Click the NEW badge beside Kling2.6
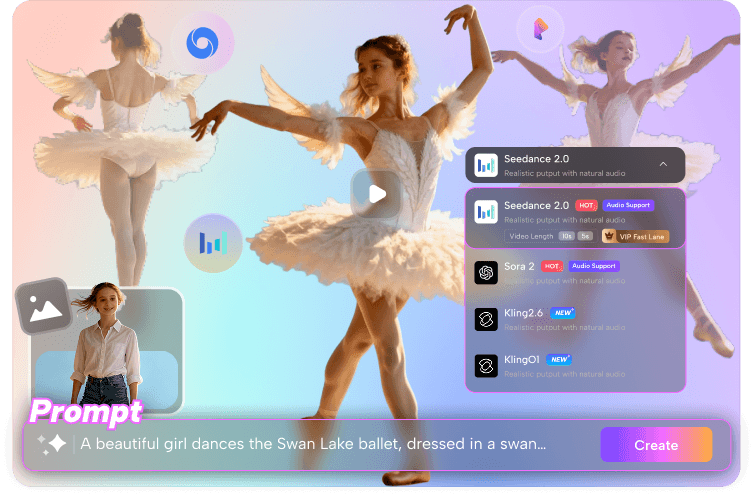Viewport: 754px width, 496px height. click(x=563, y=313)
